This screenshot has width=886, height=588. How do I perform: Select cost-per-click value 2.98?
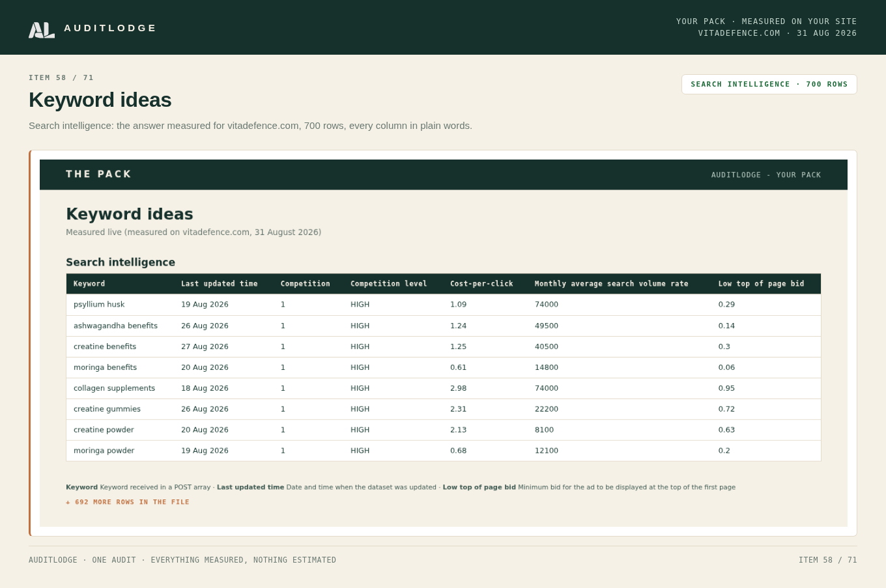458,388
